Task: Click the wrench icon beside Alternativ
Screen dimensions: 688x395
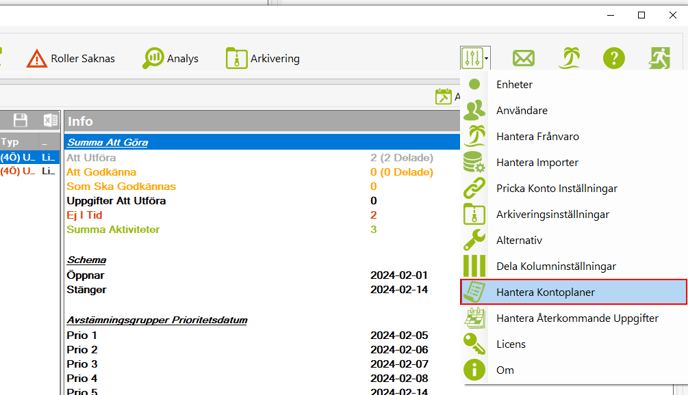Action: tap(474, 240)
